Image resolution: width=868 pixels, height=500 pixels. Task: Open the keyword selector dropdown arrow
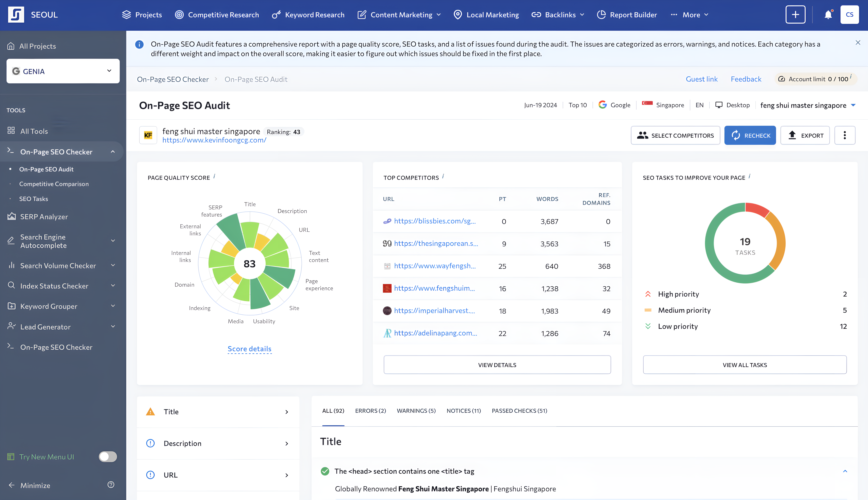[853, 105]
